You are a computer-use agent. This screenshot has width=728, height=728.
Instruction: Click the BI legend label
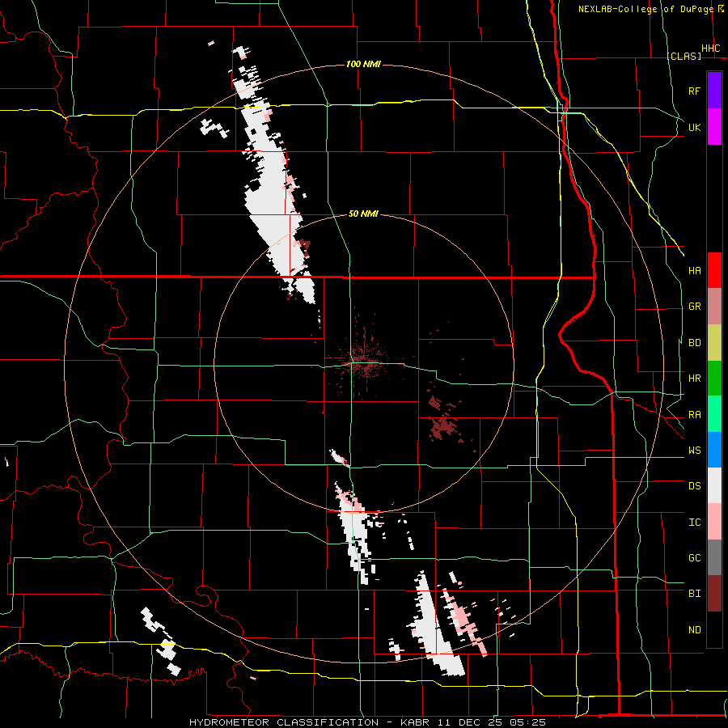point(694,594)
